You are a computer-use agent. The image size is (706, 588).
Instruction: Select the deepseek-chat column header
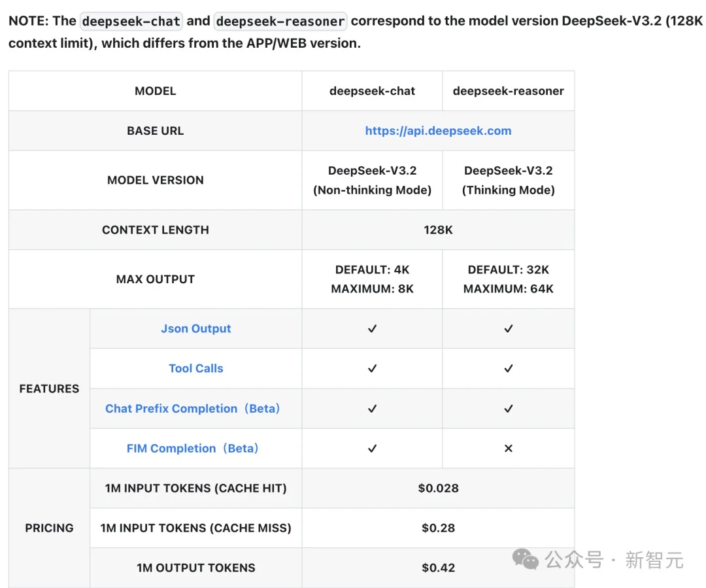pyautogui.click(x=372, y=91)
